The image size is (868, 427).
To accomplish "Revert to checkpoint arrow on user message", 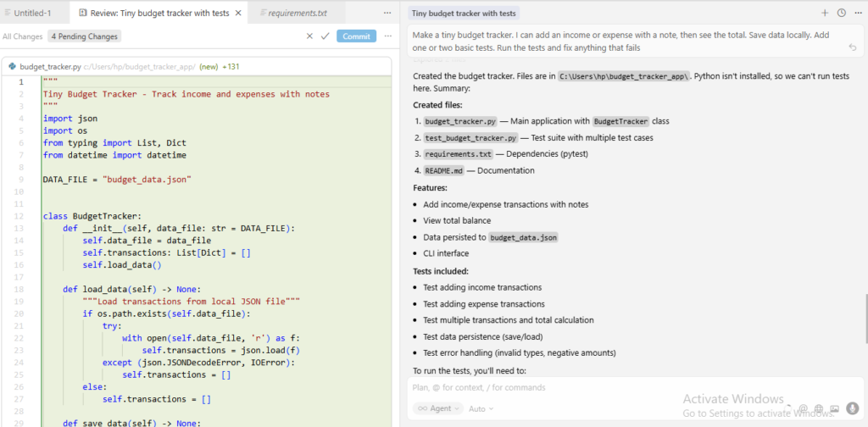I will pyautogui.click(x=852, y=47).
